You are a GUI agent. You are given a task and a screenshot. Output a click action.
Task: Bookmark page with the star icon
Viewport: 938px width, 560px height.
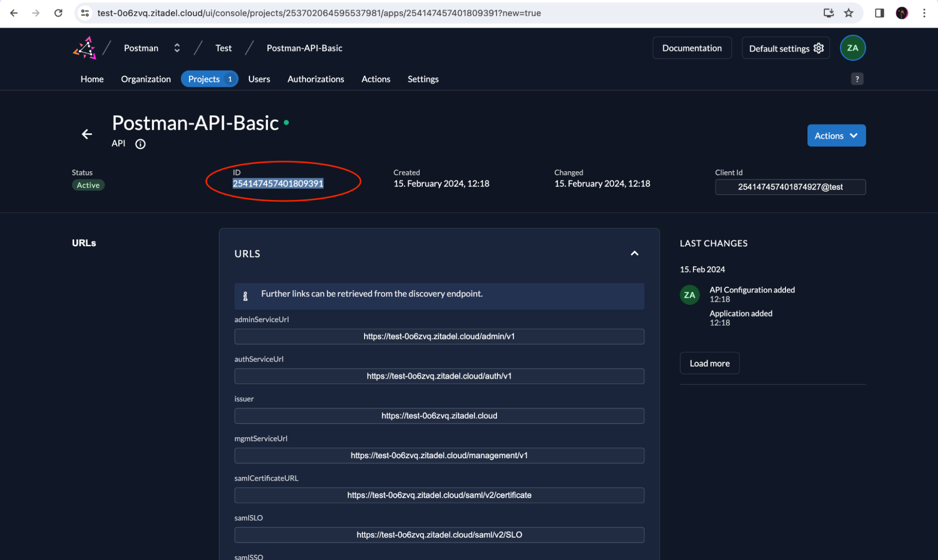point(848,13)
